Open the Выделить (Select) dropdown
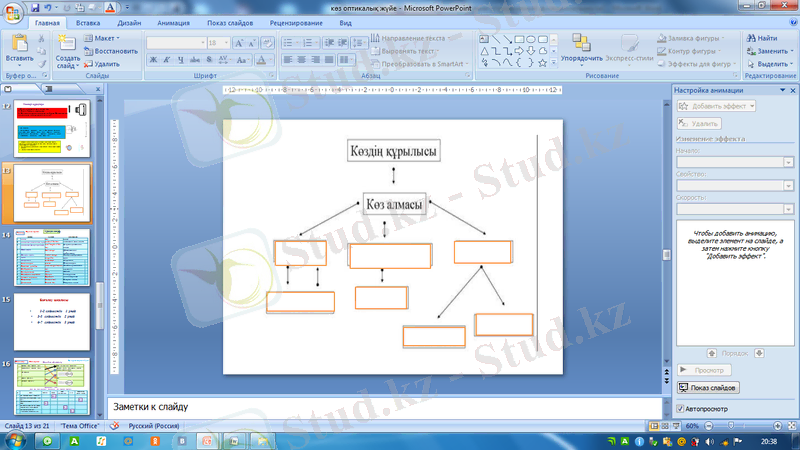Screen dimensions: 800x450 (767, 63)
